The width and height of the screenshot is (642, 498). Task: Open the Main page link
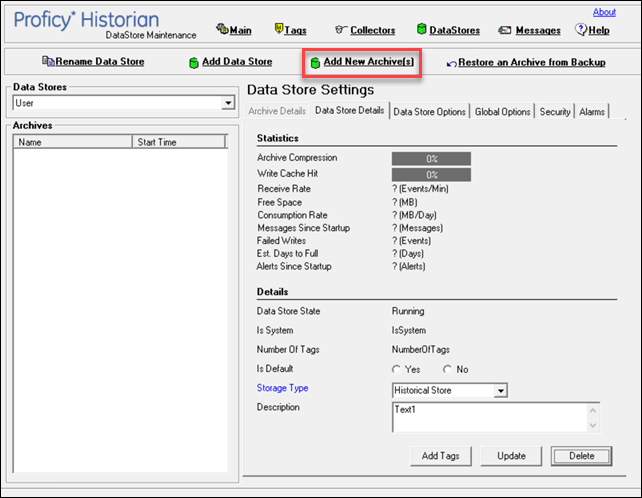pyautogui.click(x=240, y=30)
